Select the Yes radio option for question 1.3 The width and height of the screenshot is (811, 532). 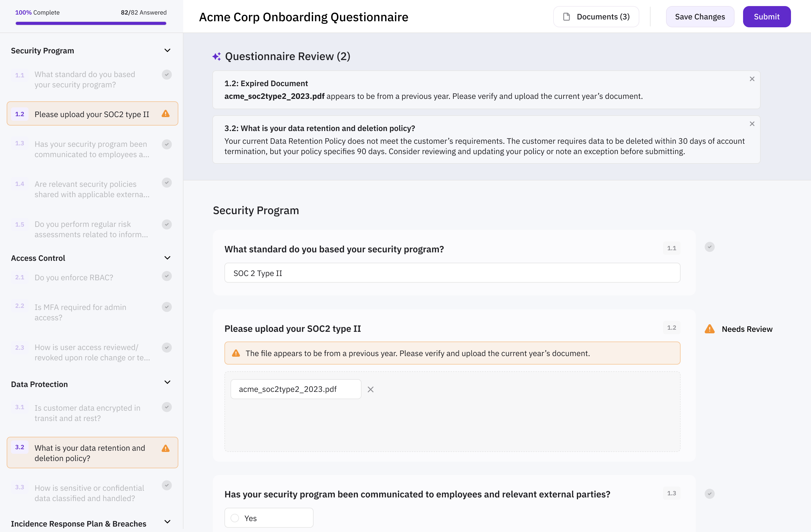[235, 518]
